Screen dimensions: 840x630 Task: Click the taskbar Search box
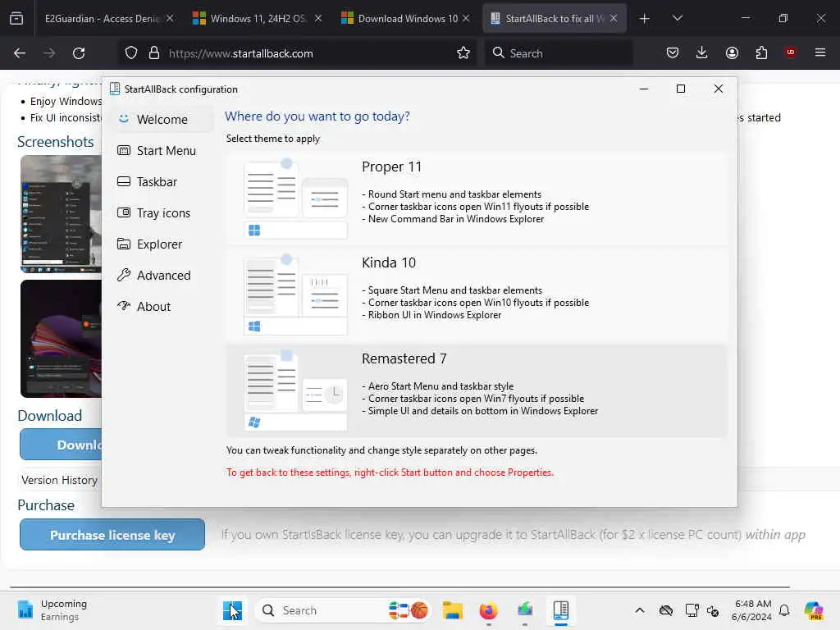click(343, 610)
